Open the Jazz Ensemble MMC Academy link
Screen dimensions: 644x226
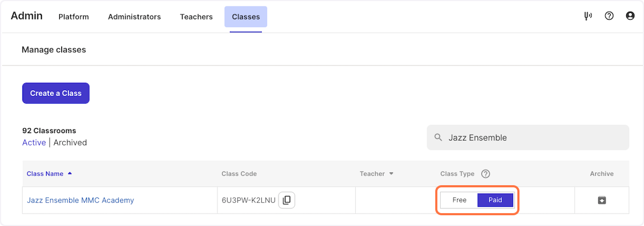click(80, 200)
